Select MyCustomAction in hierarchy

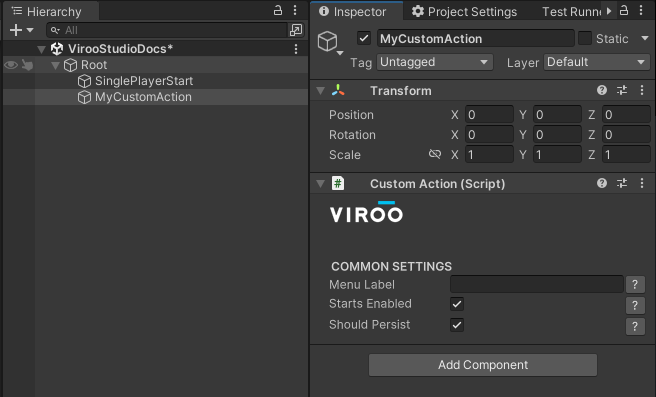coord(143,97)
